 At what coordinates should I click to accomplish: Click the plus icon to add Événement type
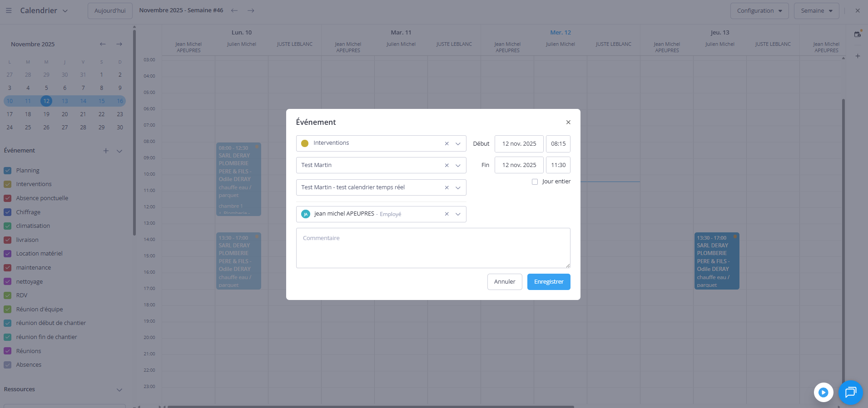[106, 151]
